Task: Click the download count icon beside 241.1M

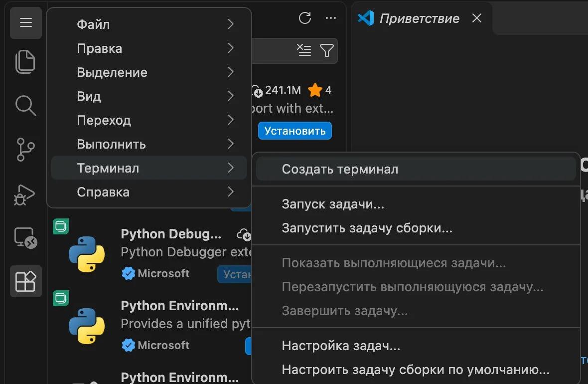Action: (257, 90)
